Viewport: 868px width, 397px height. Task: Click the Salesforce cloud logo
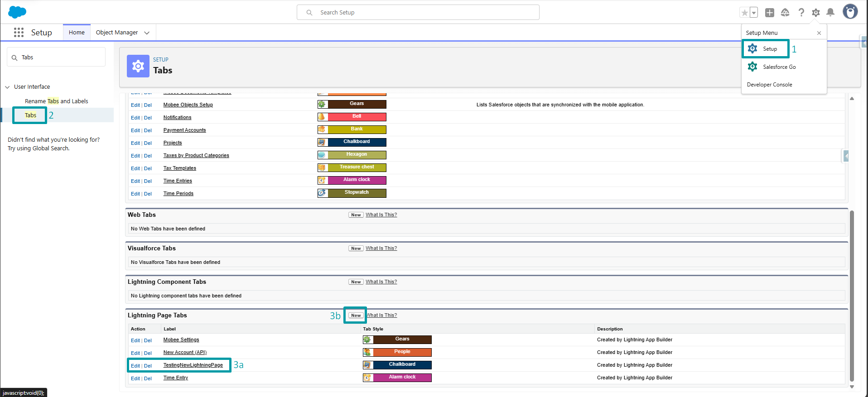pos(17,12)
